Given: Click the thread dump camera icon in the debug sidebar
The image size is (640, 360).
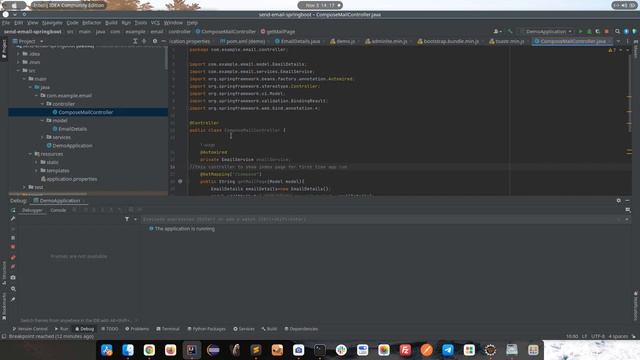Looking at the screenshot, I should (x=13, y=278).
